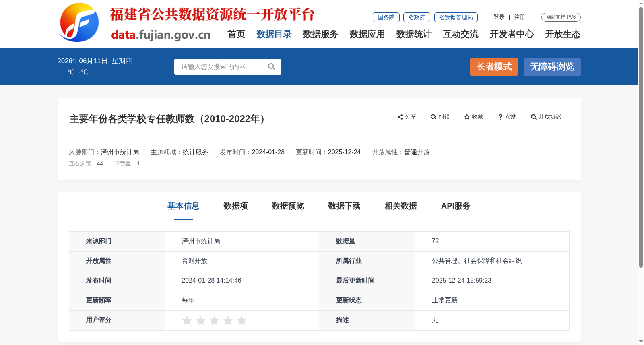
Task: Click the platform title 福建省公共数据资源统一开放平台
Action: pos(212,14)
